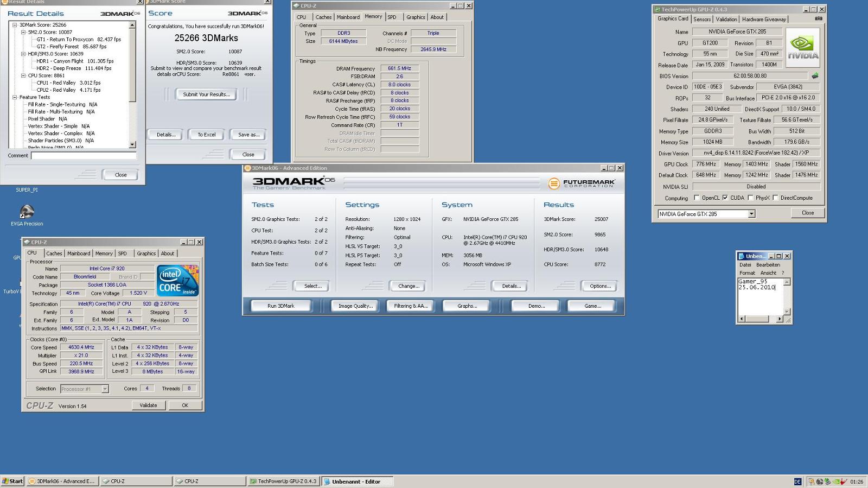The width and height of the screenshot is (868, 488).
Task: Click the GPU-Z screenshot camera icon
Action: (819, 18)
